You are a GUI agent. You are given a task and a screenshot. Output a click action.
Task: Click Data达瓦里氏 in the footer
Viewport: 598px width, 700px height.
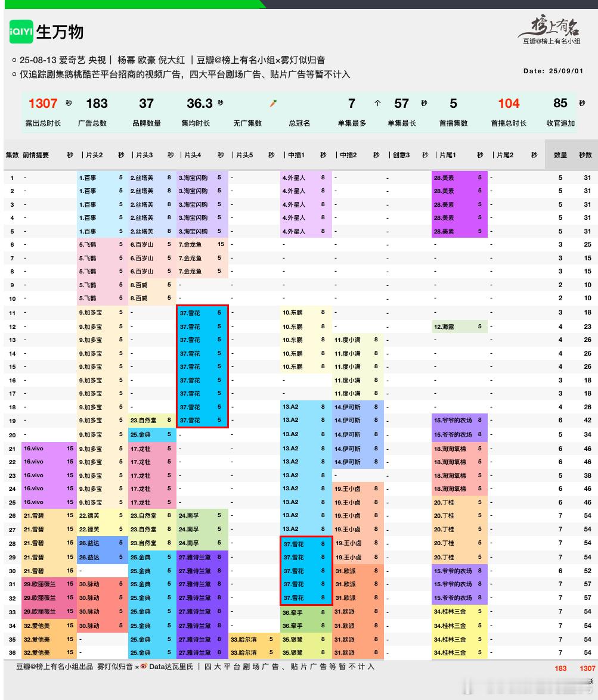point(171,667)
